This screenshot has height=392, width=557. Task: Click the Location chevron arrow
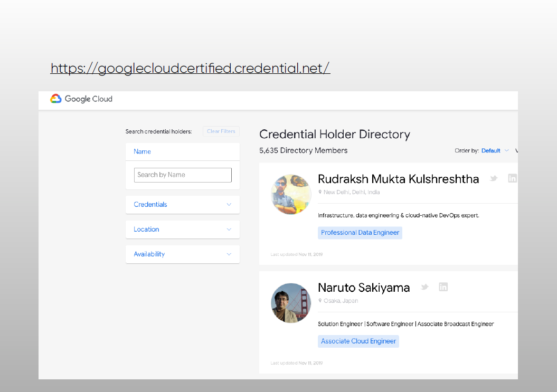pos(229,230)
